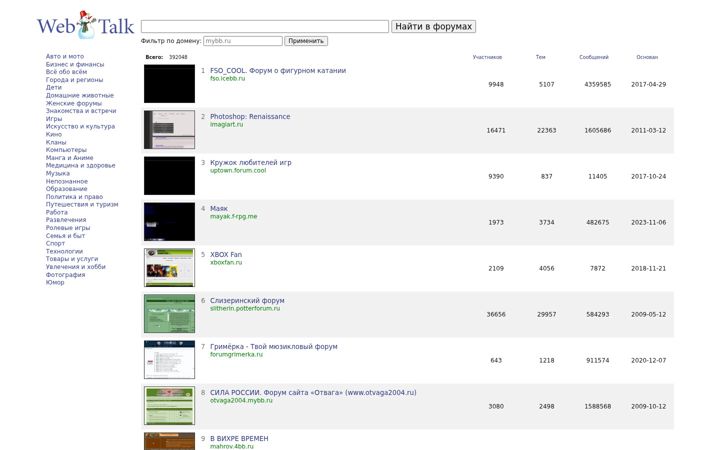Open the 'Медицина и здоровье' category
This screenshot has width=720, height=450.
tap(80, 165)
